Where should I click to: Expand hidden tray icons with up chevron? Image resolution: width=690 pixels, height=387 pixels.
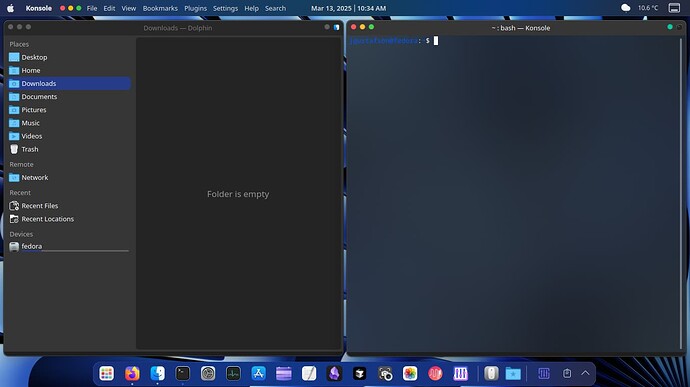point(585,373)
